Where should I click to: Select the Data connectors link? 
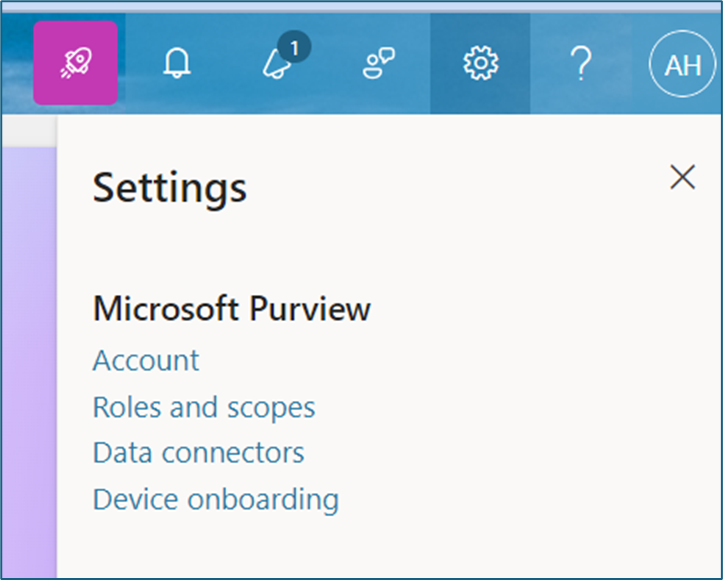tap(198, 452)
